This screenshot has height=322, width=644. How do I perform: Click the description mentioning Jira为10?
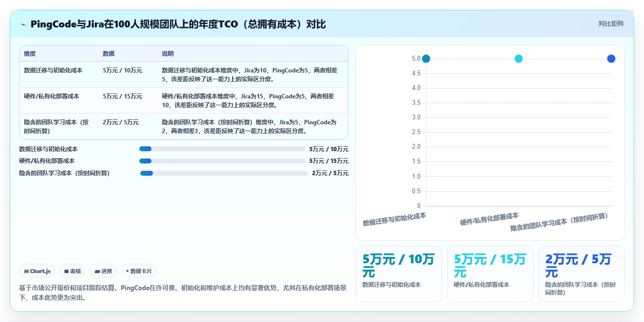pyautogui.click(x=250, y=74)
